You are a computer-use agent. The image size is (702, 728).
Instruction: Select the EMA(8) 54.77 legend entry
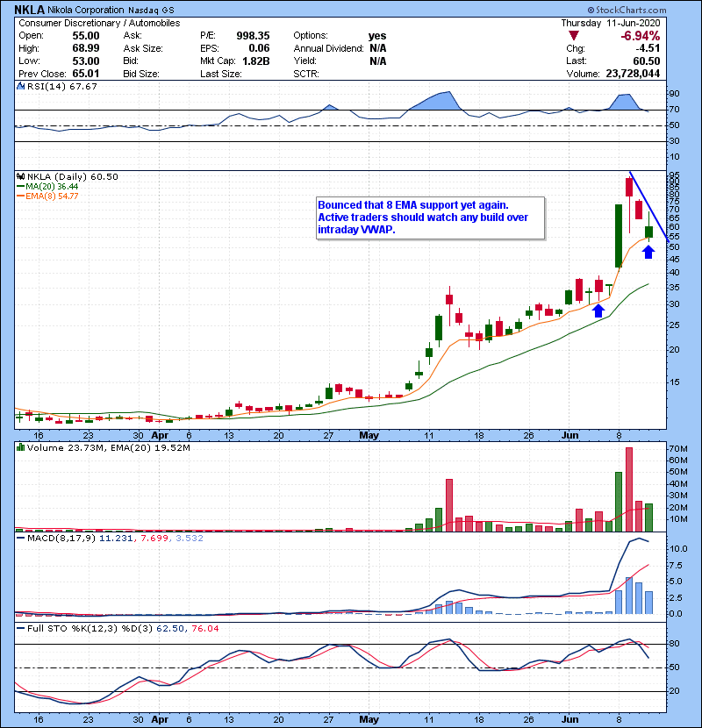coord(47,196)
